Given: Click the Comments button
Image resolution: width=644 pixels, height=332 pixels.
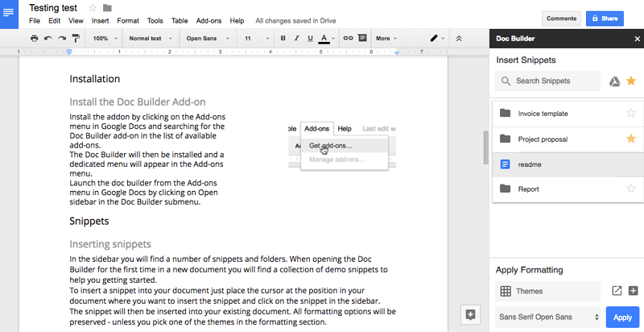Looking at the screenshot, I should pyautogui.click(x=561, y=19).
